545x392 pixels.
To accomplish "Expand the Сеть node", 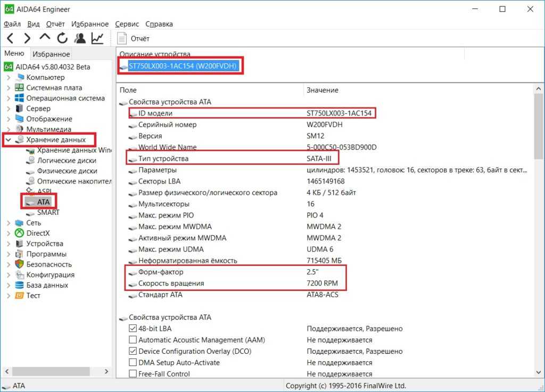I will pyautogui.click(x=9, y=223).
